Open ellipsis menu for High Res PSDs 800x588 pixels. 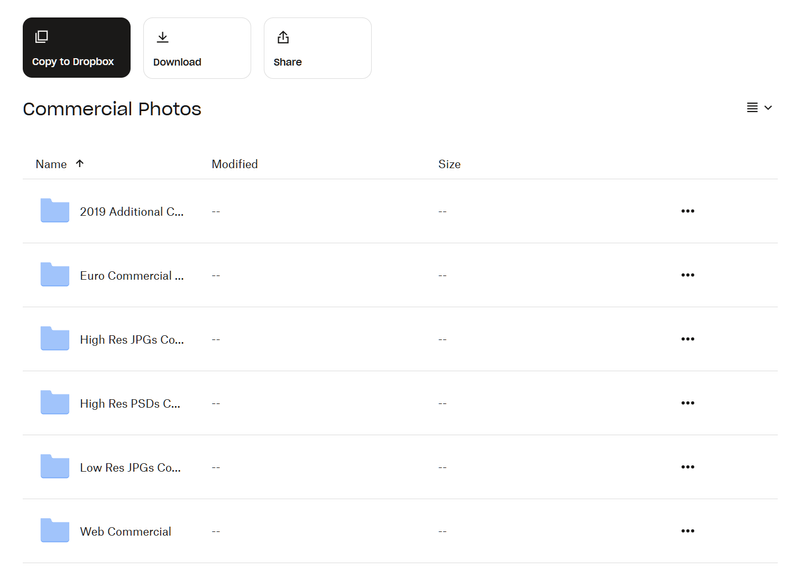(x=687, y=404)
